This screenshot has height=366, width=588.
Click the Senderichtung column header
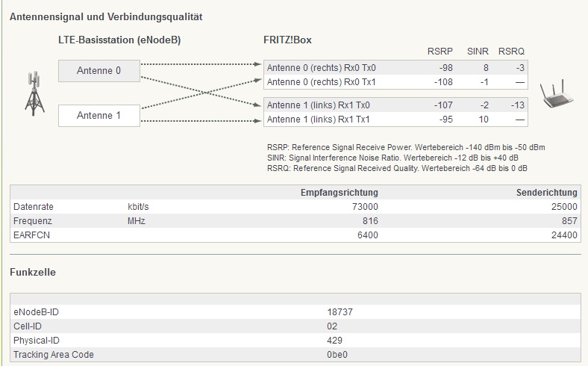click(x=547, y=193)
